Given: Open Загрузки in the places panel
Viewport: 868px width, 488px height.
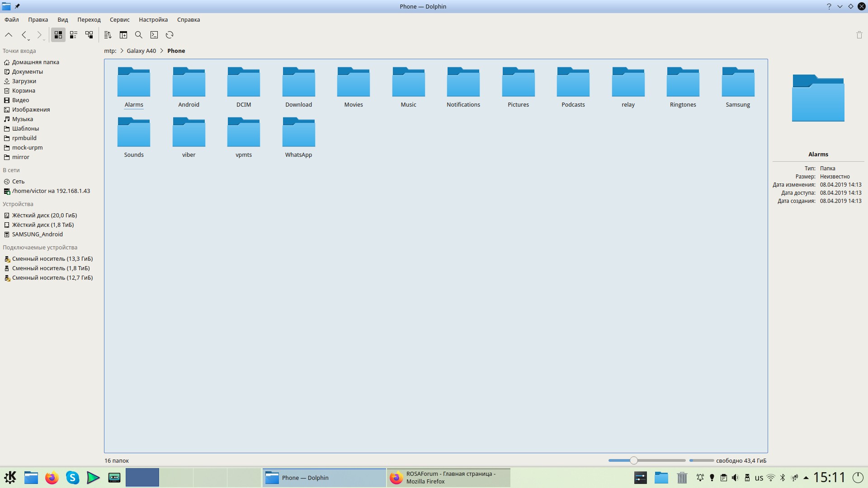Looking at the screenshot, I should click(x=24, y=81).
